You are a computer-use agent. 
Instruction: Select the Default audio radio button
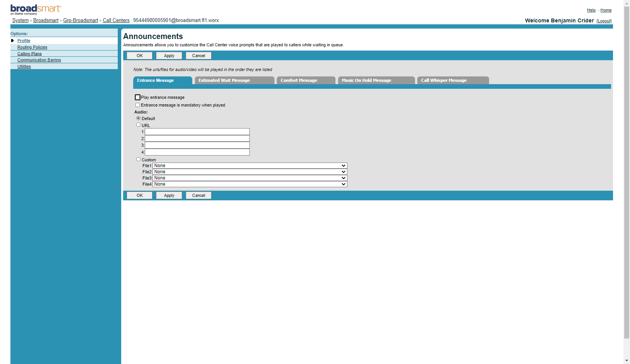pos(138,118)
